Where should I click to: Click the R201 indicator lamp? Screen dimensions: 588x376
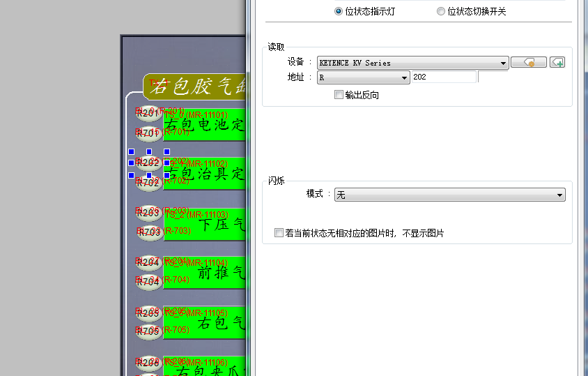(x=148, y=113)
